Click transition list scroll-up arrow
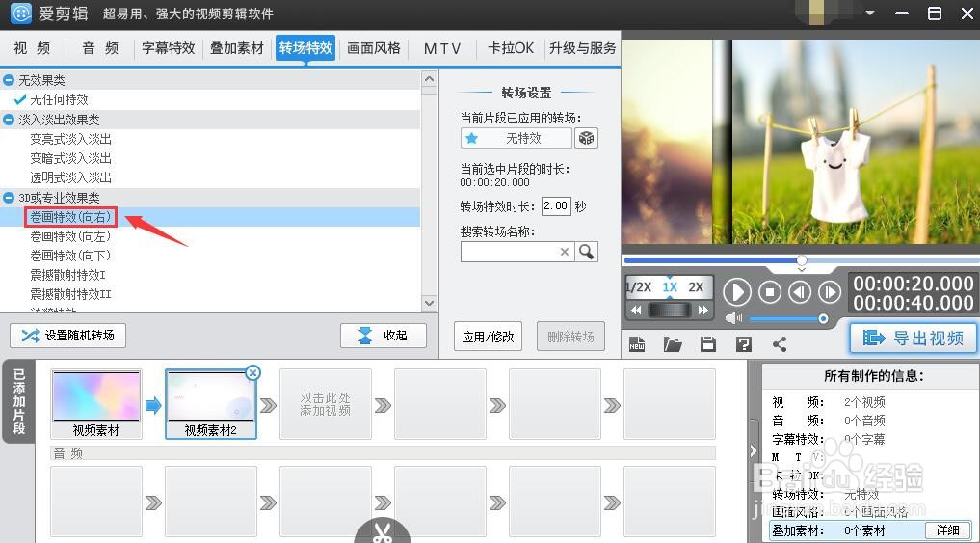This screenshot has height=543, width=980. point(429,79)
